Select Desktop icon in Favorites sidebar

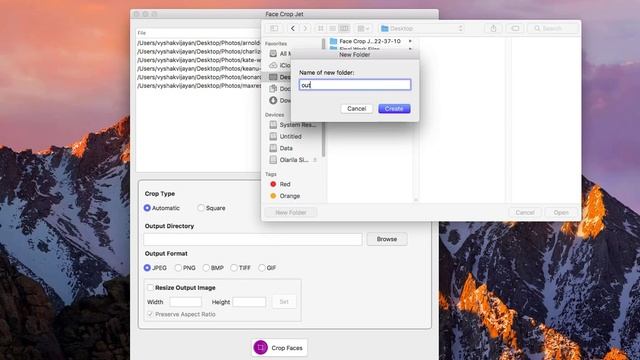(x=273, y=77)
